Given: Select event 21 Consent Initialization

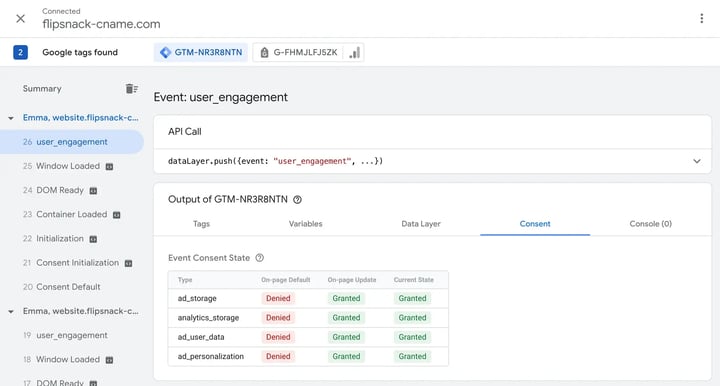Looking at the screenshot, I should pos(71,263).
